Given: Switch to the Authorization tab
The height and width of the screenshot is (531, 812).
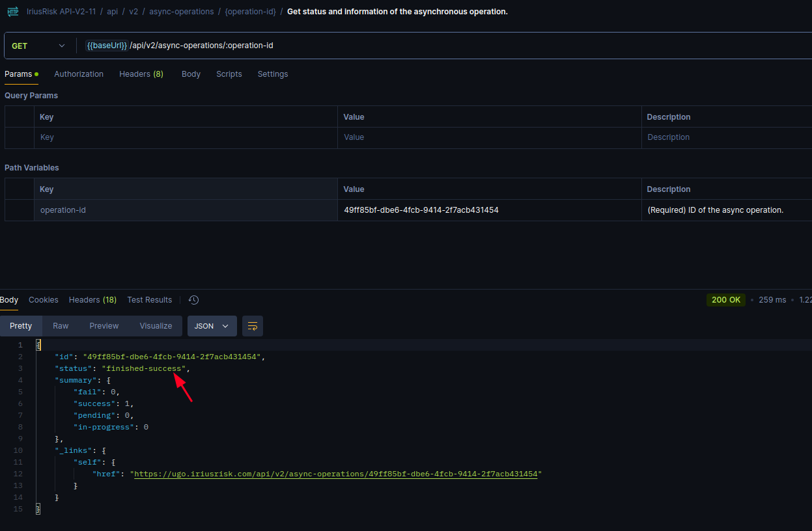Looking at the screenshot, I should [x=78, y=74].
